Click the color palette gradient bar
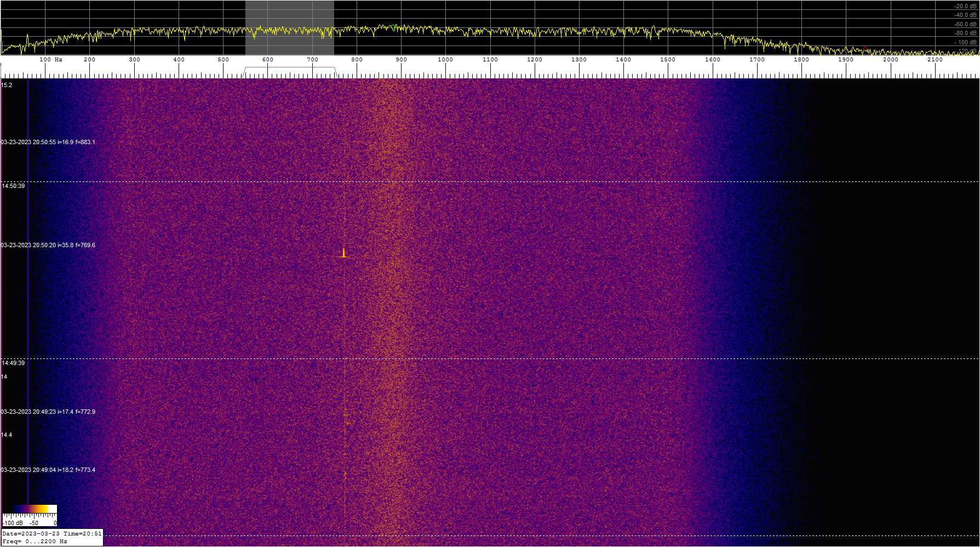The height and width of the screenshot is (547, 980). tap(30, 509)
